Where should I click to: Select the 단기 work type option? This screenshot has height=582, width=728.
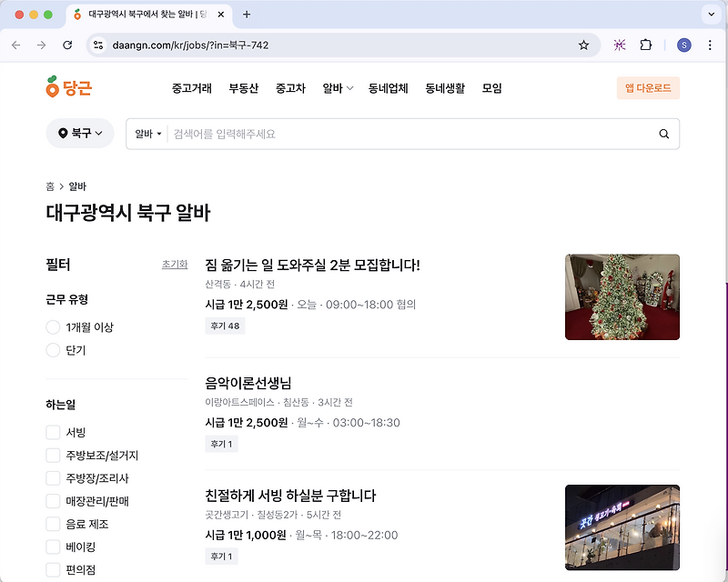coord(53,351)
